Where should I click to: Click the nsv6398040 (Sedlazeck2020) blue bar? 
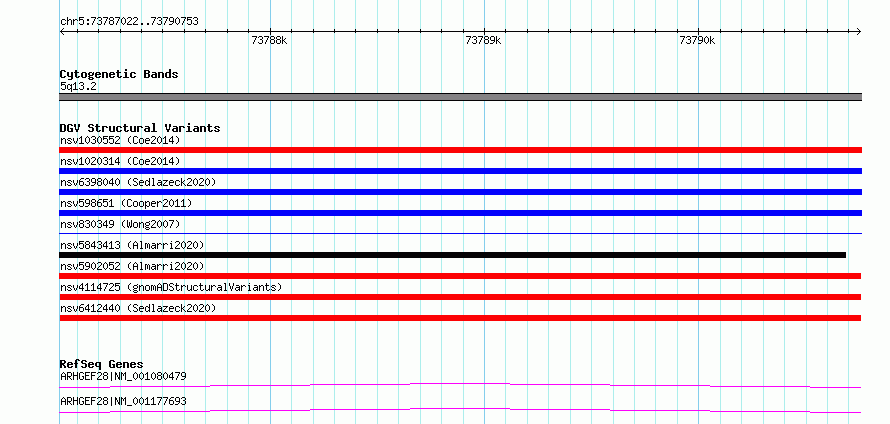coord(460,192)
